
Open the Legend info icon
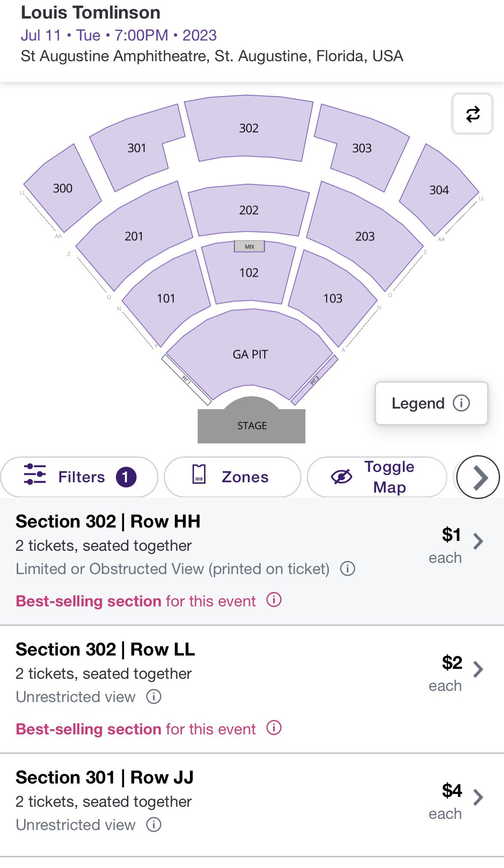(461, 403)
